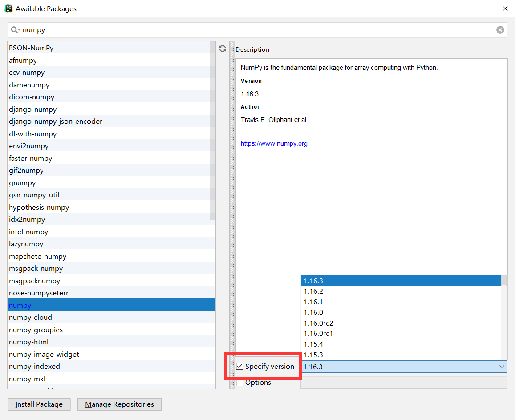Select intel-numpy package
The width and height of the screenshot is (515, 420).
click(111, 232)
